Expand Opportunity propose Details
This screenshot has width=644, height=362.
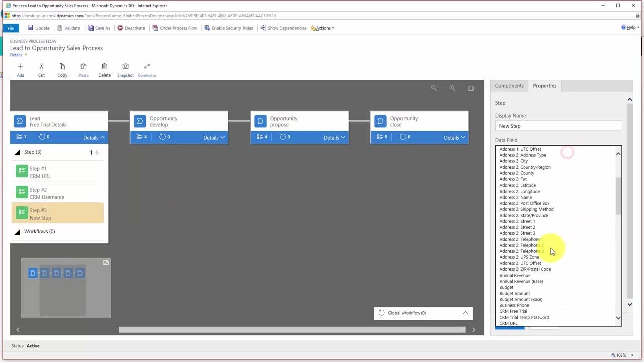(x=334, y=138)
